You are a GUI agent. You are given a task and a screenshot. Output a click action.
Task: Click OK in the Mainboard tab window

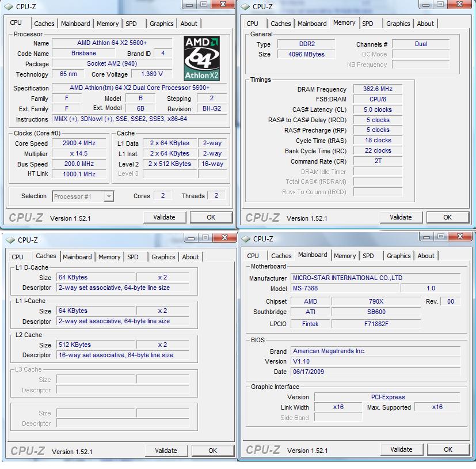pos(448,449)
